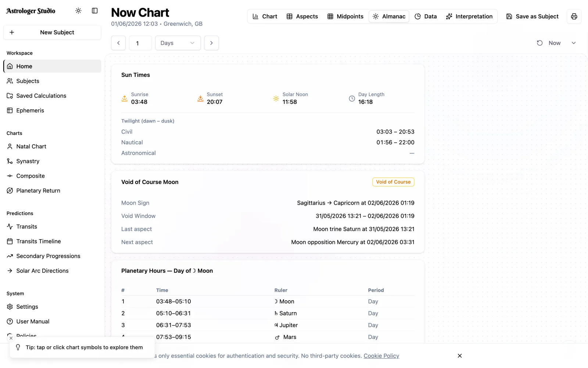Open Subjects in the sidebar
Image resolution: width=588 pixels, height=368 pixels.
click(x=52, y=81)
